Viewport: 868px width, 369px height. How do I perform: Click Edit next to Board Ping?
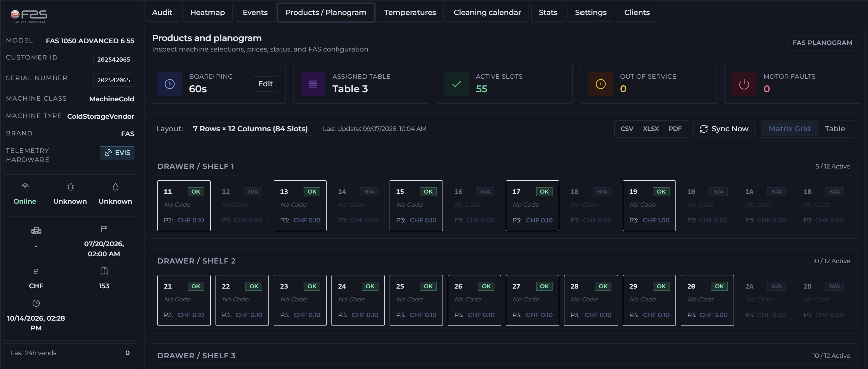click(x=265, y=84)
